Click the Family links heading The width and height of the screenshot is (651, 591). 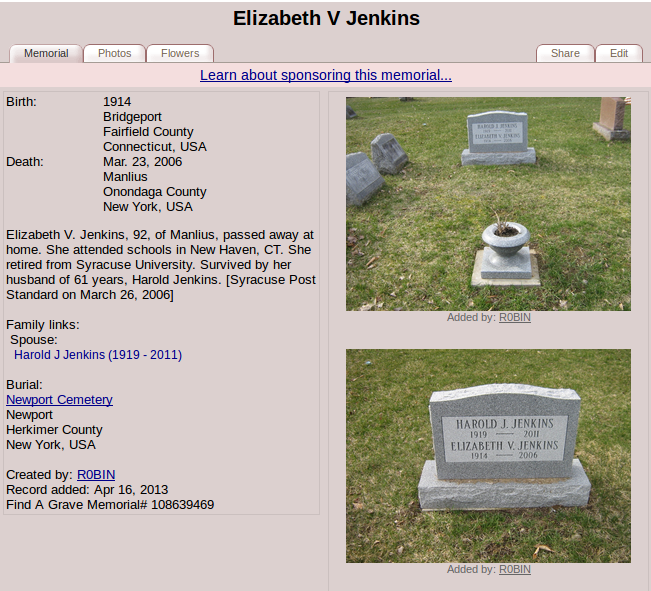click(43, 325)
